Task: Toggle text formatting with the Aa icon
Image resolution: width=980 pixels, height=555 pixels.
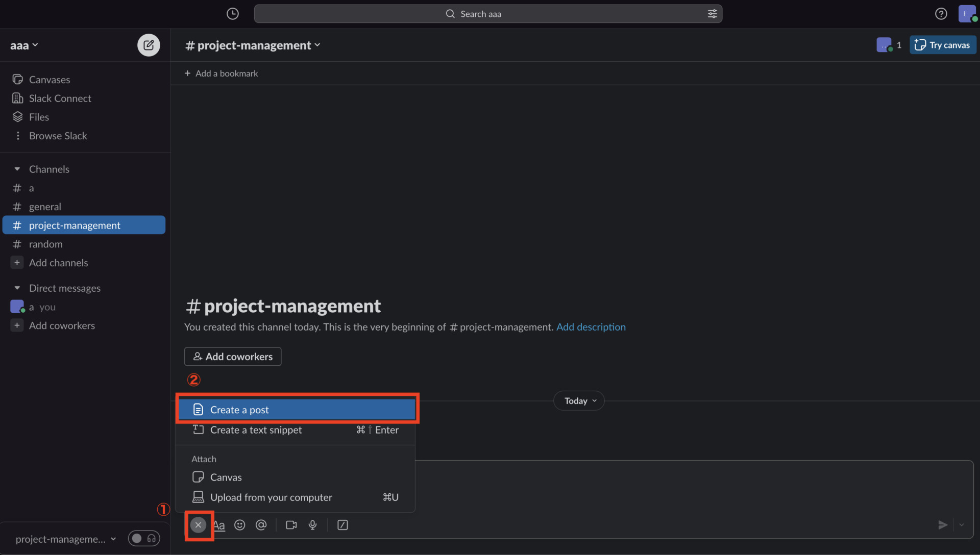Action: (219, 525)
